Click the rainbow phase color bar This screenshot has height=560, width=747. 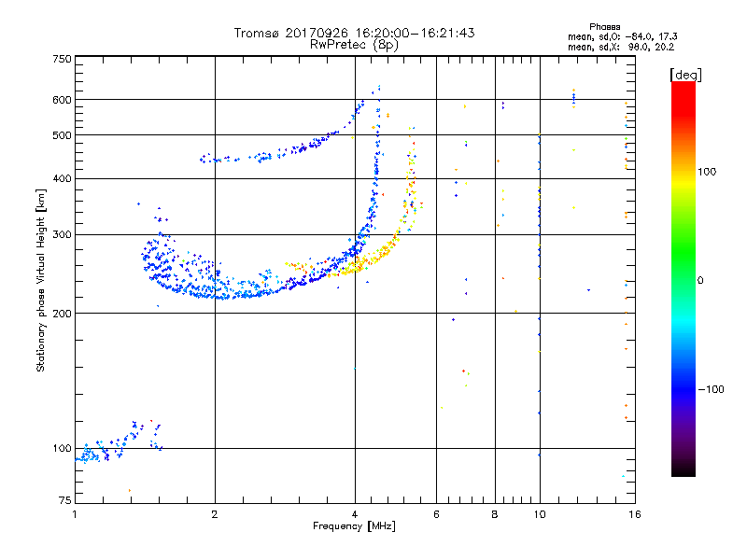tap(684, 278)
